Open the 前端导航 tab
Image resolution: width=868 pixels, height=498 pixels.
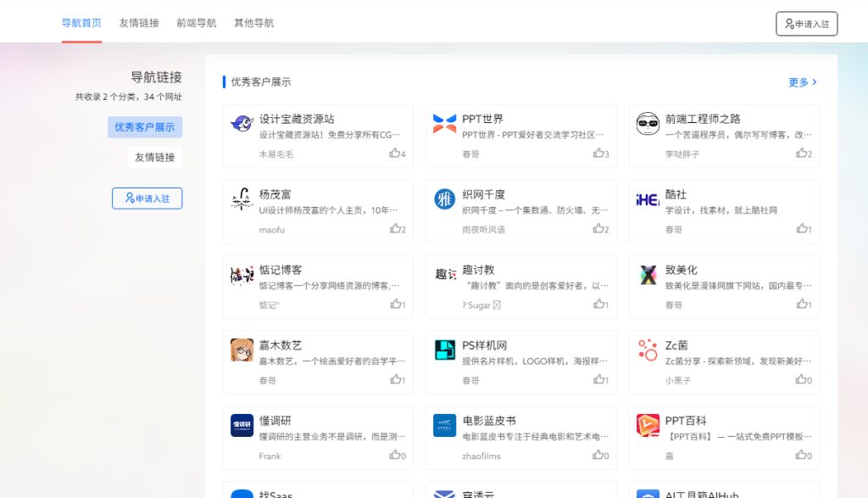point(197,23)
